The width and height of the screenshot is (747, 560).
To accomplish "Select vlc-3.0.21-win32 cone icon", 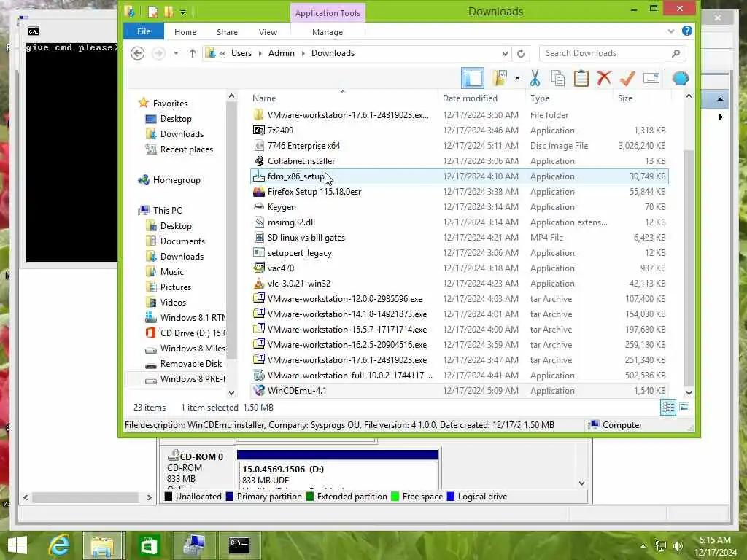I will click(x=259, y=284).
